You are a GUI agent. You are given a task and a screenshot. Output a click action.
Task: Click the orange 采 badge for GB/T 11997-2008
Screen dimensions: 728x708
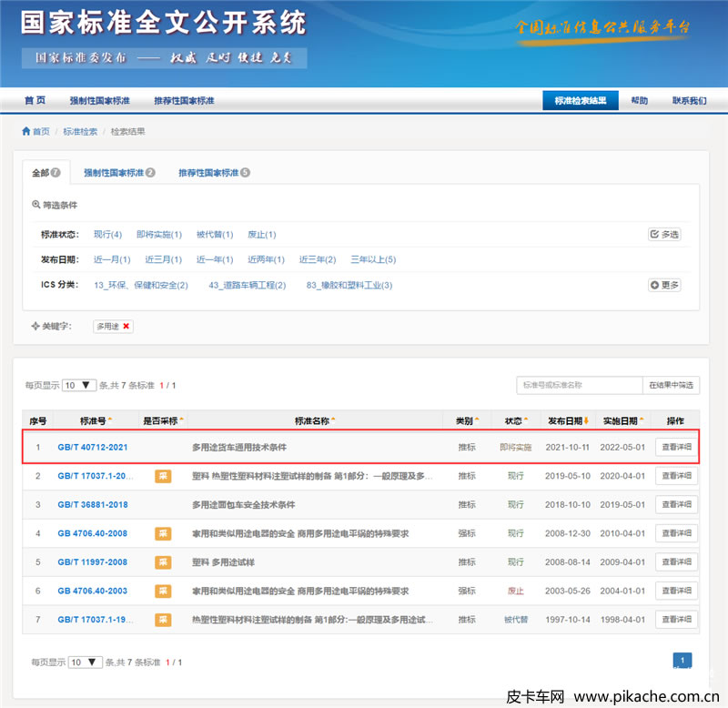pos(163,562)
